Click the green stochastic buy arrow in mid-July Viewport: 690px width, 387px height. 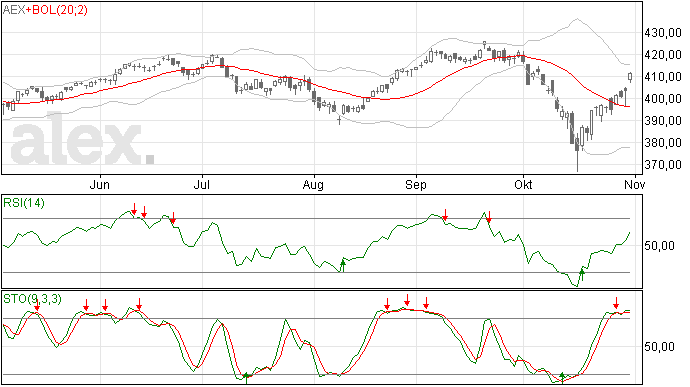coord(246,378)
